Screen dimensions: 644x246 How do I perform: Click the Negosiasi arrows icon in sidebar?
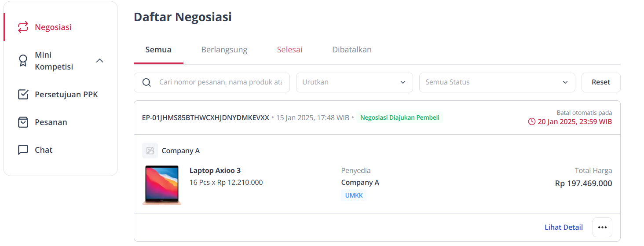23,27
